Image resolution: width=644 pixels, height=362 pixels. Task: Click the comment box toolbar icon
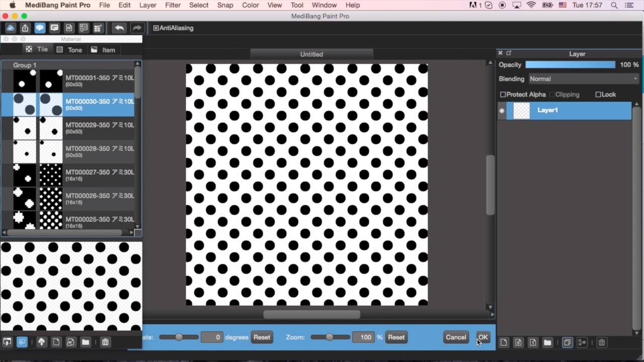pos(54,28)
